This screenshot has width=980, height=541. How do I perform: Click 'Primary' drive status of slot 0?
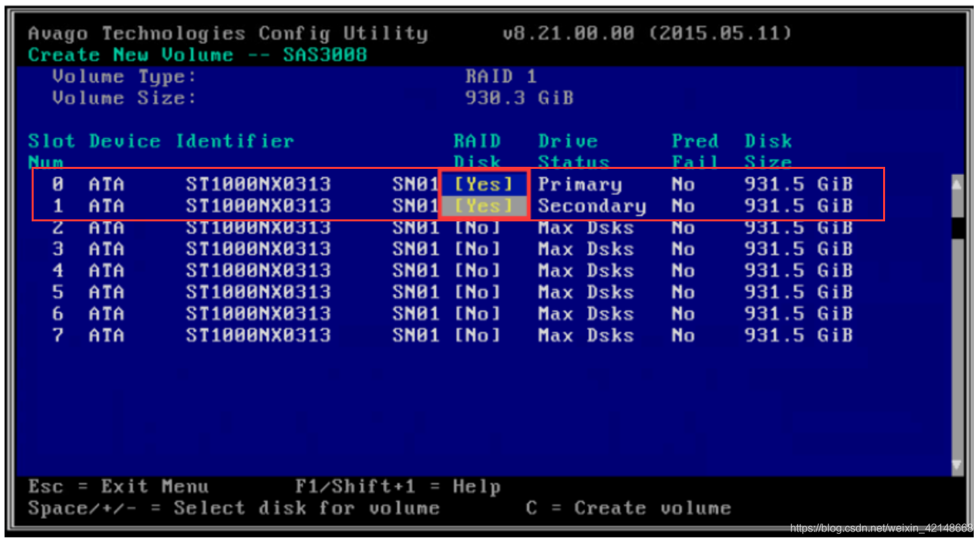[x=580, y=184]
